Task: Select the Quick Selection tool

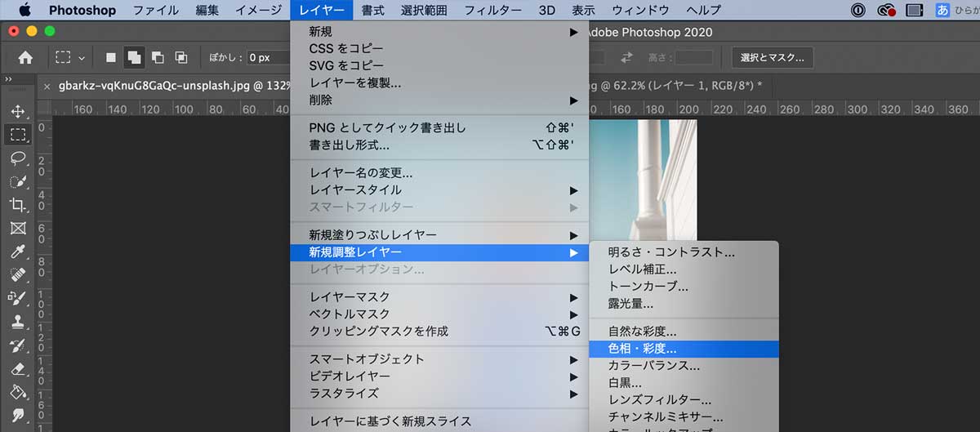Action: pyautogui.click(x=18, y=181)
